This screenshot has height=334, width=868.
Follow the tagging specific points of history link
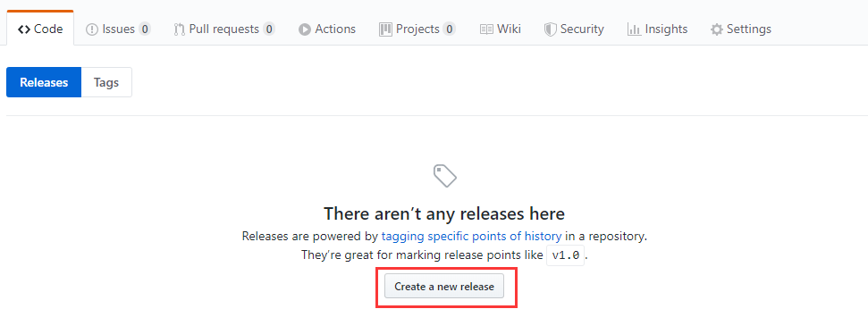(x=472, y=236)
